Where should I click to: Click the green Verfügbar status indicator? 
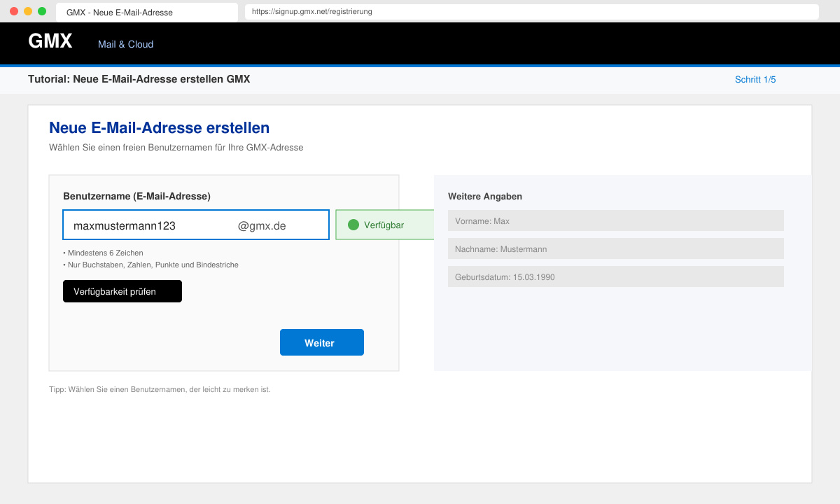coord(384,225)
